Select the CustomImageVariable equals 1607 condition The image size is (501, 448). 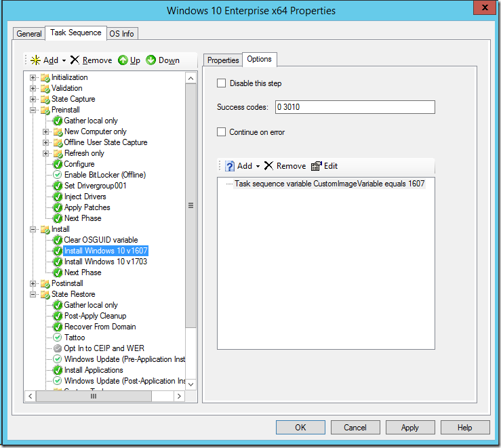click(x=329, y=184)
